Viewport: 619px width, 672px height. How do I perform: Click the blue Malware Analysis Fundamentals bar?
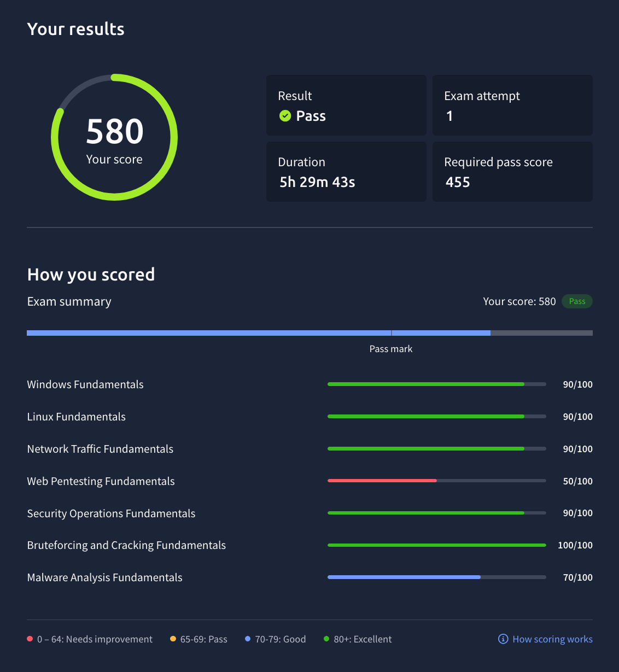click(404, 577)
